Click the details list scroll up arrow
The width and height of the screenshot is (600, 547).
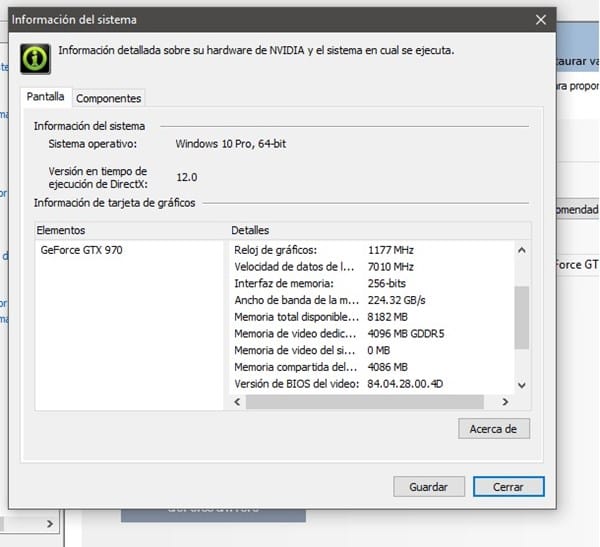pyautogui.click(x=522, y=250)
